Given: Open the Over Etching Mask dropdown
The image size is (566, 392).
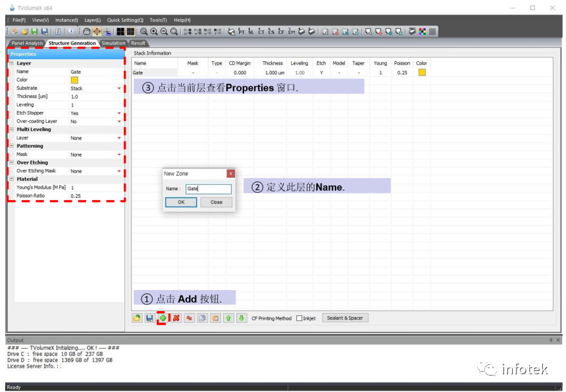Looking at the screenshot, I should [x=119, y=171].
